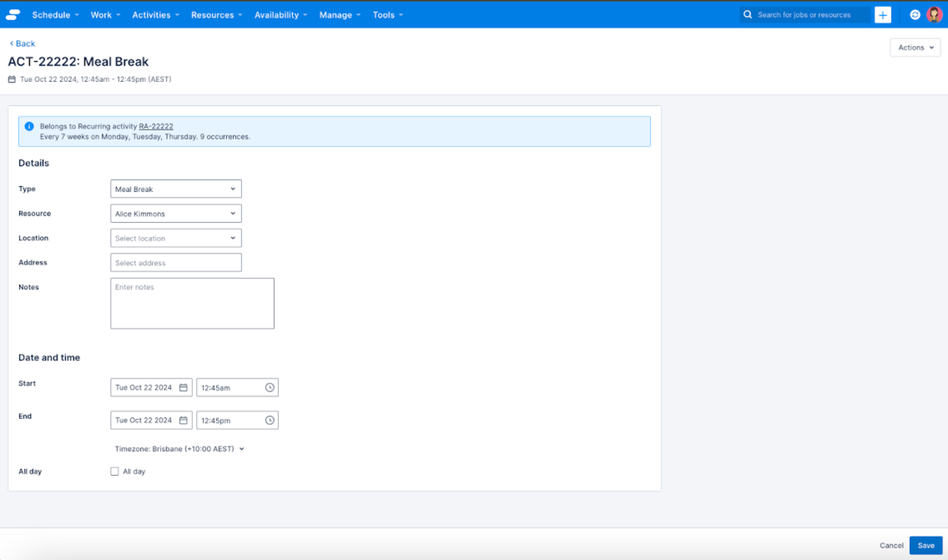Follow the RA-22222 recurring activity link
The height and width of the screenshot is (560, 948).
click(x=156, y=126)
